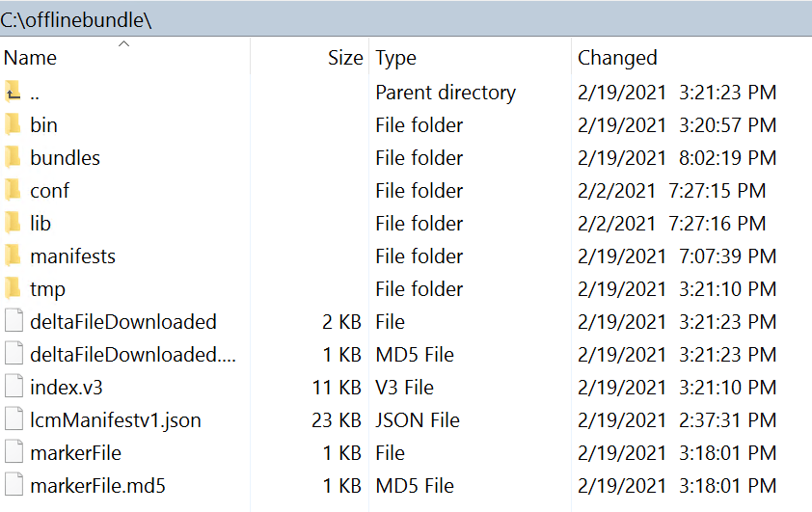Viewport: 812px width, 512px height.
Task: Sort entries by the Type column header
Action: (x=395, y=58)
